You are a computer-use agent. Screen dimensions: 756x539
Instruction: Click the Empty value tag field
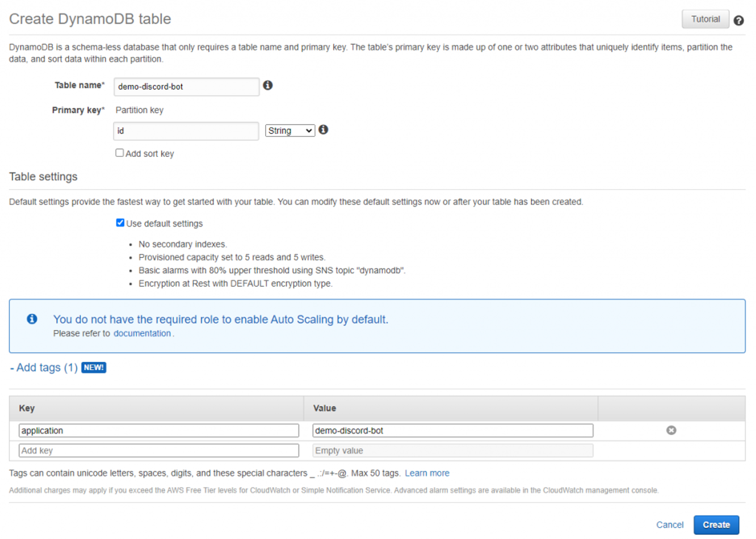tap(453, 451)
